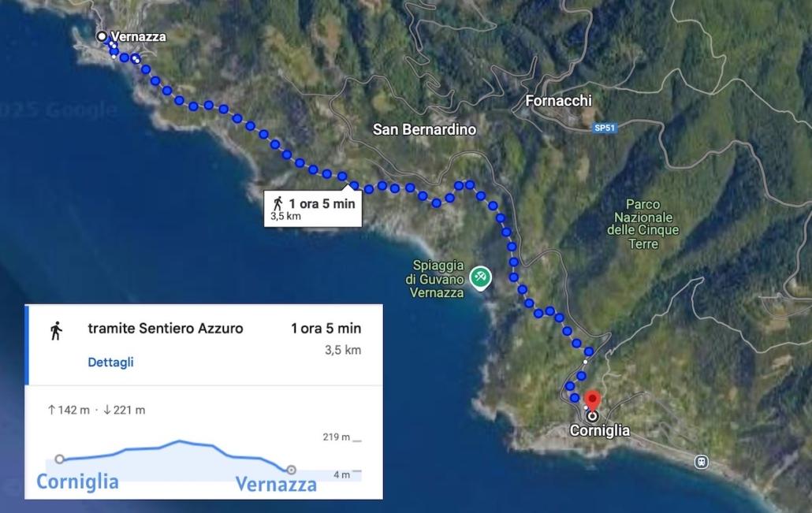Click the Vernazza town label on the map
Viewport: 812px width, 513px height.
point(138,37)
